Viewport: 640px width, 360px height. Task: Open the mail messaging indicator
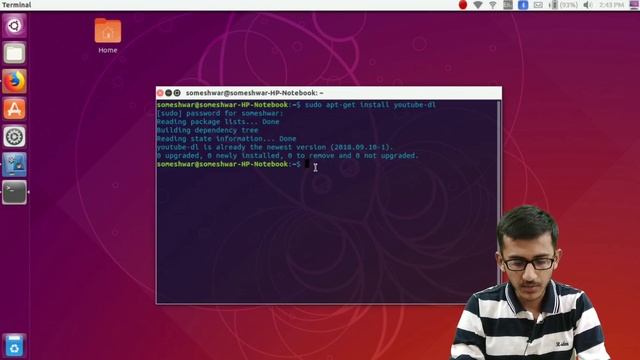point(538,5)
